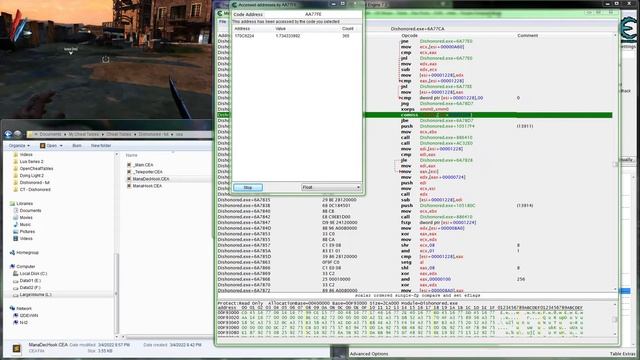Click Burn in the Explorer toolbar
The image size is (640, 360).
pos(77,146)
